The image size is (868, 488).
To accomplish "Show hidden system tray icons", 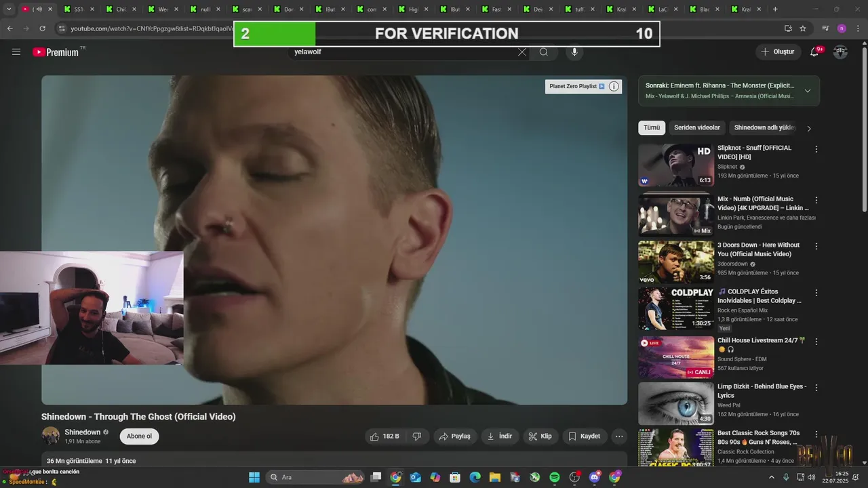I will point(771,477).
